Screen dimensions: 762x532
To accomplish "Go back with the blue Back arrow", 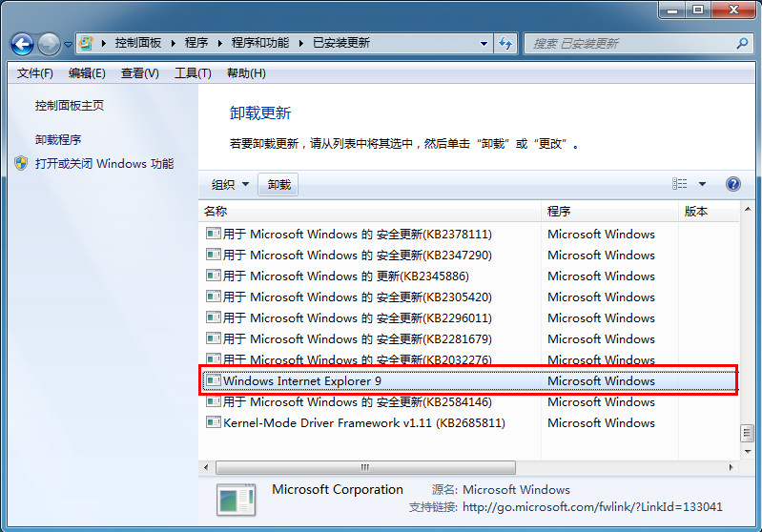I will coord(22,44).
